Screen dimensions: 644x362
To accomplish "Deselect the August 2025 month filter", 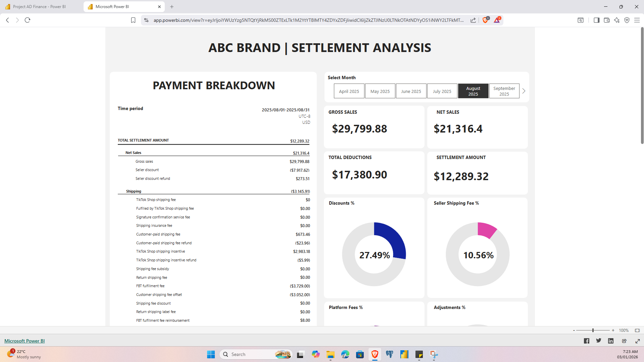I will coord(473,91).
